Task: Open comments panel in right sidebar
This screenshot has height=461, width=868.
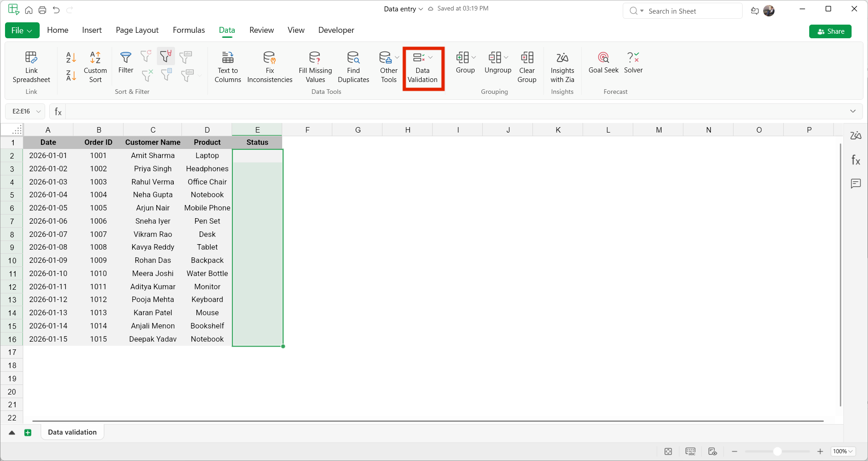Action: [x=856, y=184]
